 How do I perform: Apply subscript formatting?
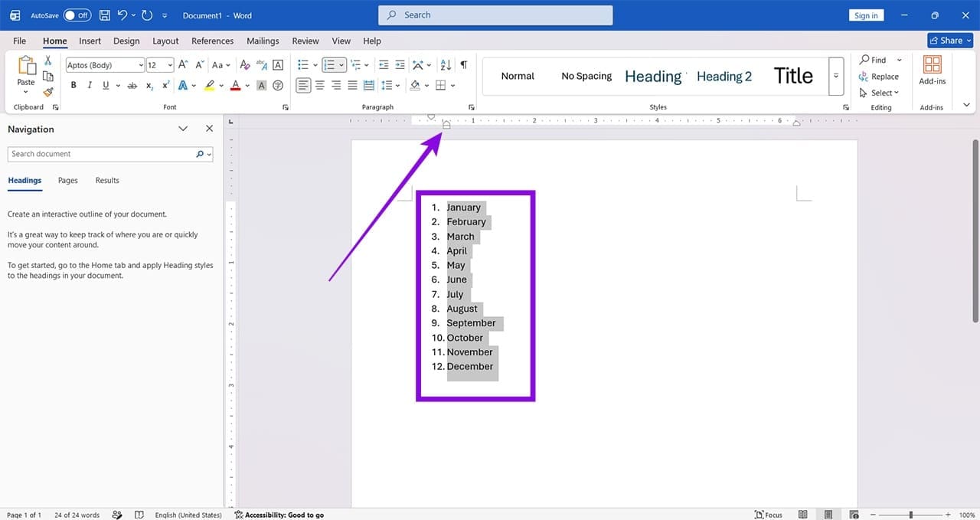[149, 85]
